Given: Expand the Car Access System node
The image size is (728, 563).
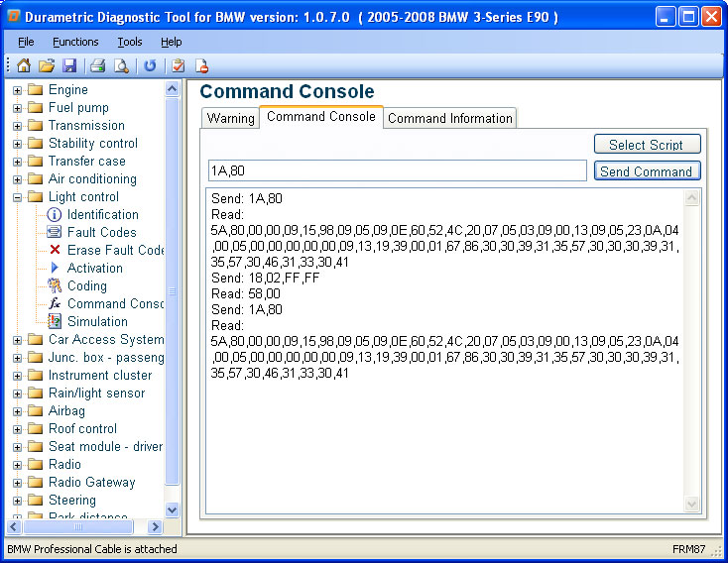Looking at the screenshot, I should point(17,340).
